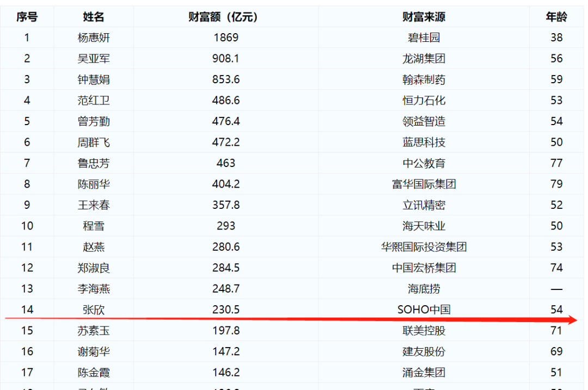Click the value 248.7

tap(226, 289)
